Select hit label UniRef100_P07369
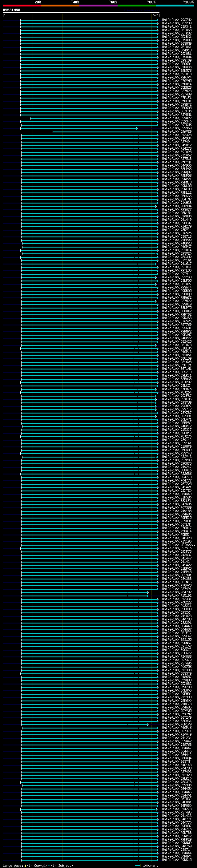197x868 pixels. 177,508
